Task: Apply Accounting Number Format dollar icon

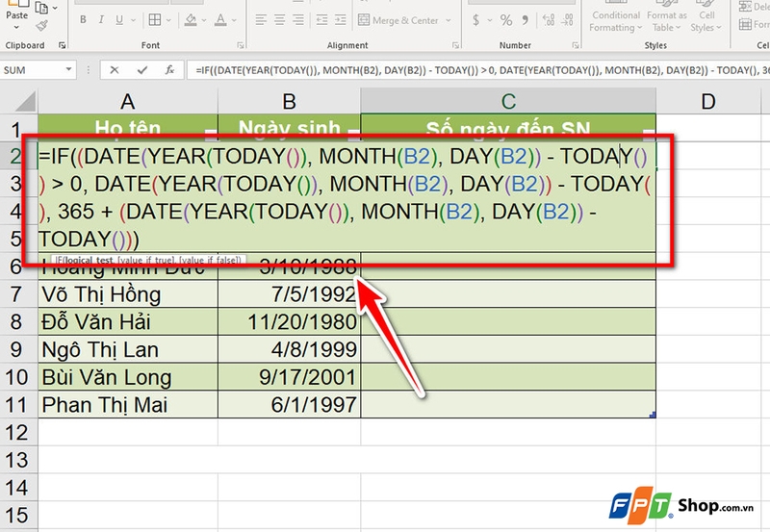Action: click(475, 19)
